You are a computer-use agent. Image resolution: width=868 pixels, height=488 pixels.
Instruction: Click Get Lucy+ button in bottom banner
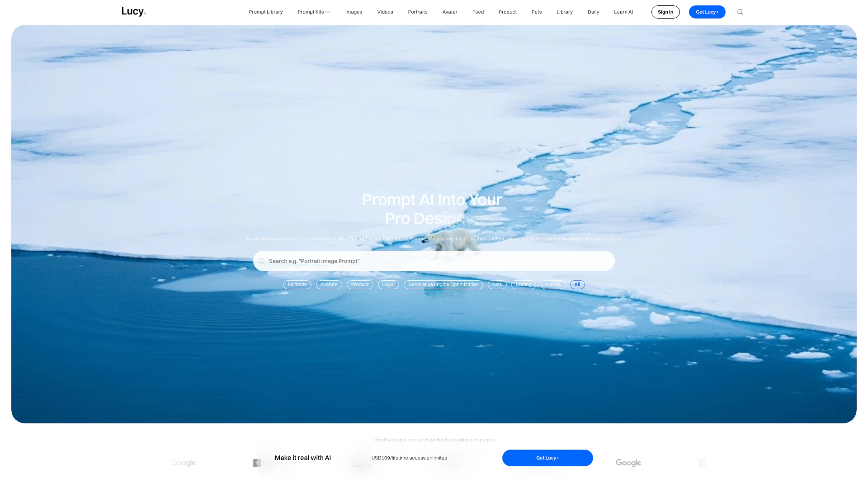point(547,458)
